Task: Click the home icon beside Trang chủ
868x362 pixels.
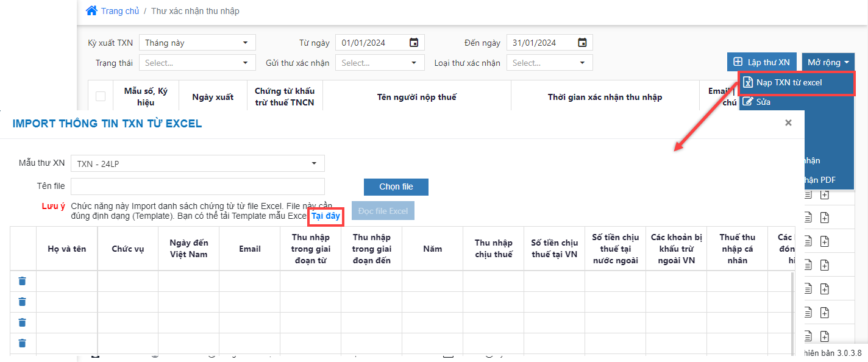Action: pyautogui.click(x=91, y=11)
